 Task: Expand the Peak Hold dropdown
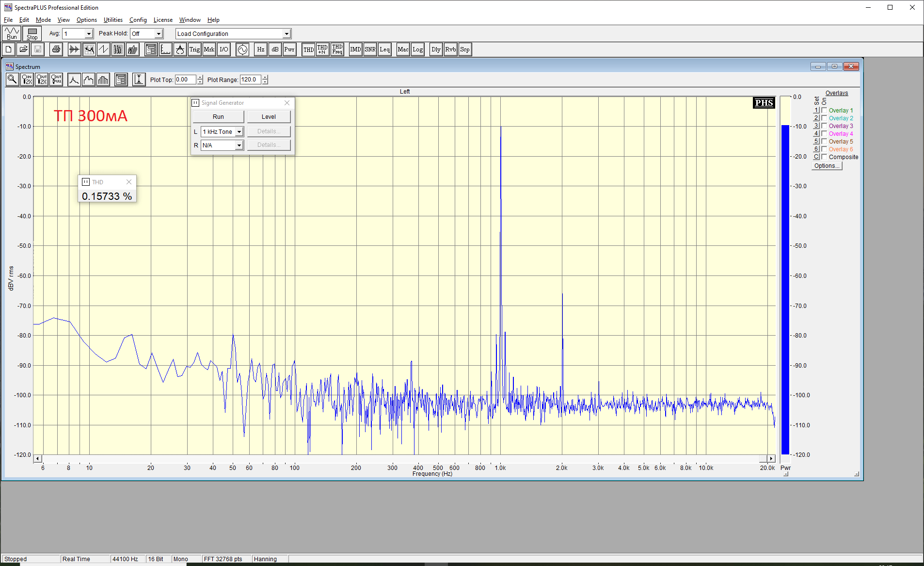[158, 34]
